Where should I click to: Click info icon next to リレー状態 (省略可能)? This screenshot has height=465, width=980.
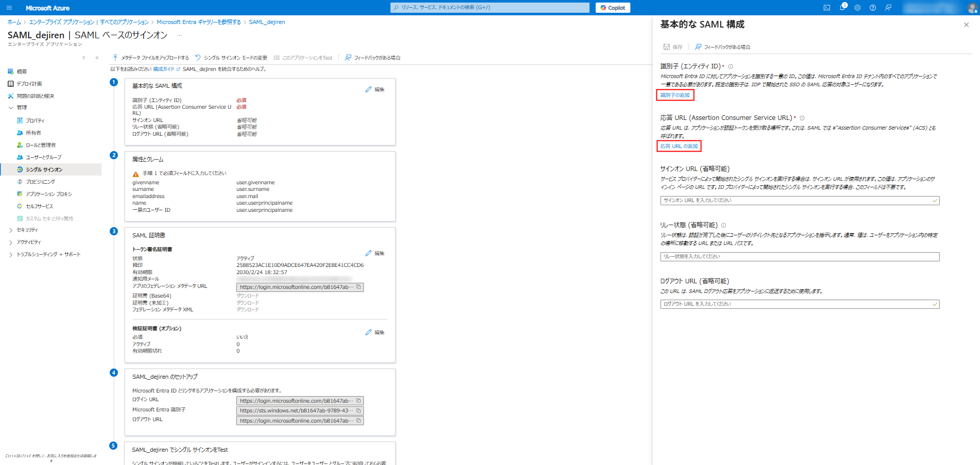(724, 225)
